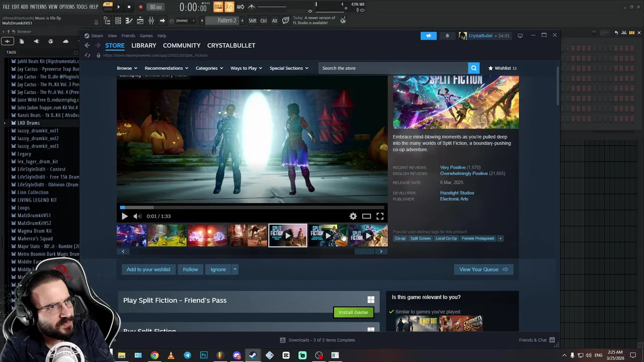Screen dimensions: 644x362
Task: Reload the Steam store page
Action: [88, 55]
